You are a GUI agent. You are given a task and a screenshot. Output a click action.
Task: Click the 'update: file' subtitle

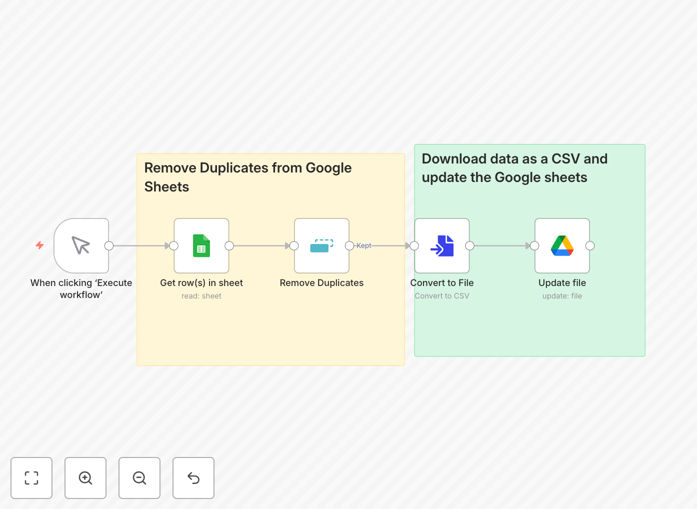coord(562,296)
